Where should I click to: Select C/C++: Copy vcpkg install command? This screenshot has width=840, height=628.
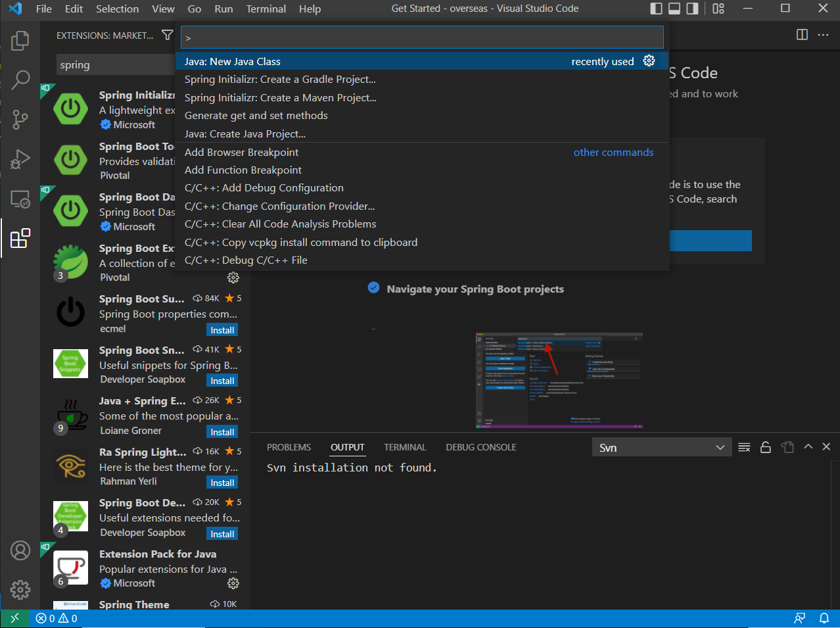[x=422, y=242]
